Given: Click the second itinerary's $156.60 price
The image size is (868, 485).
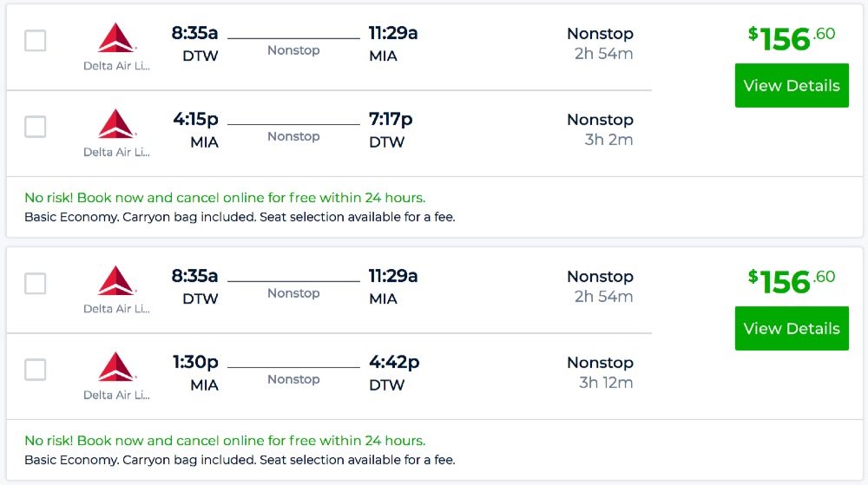Looking at the screenshot, I should pos(792,280).
